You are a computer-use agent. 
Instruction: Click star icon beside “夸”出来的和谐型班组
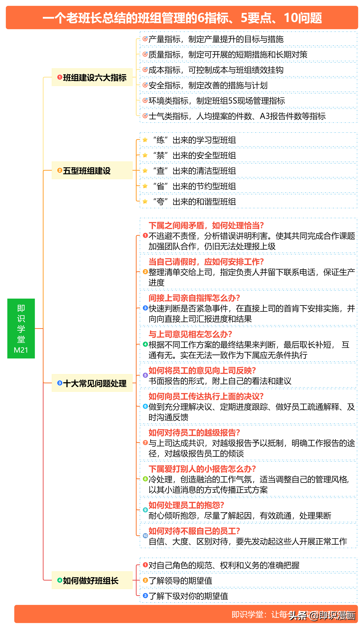click(145, 201)
